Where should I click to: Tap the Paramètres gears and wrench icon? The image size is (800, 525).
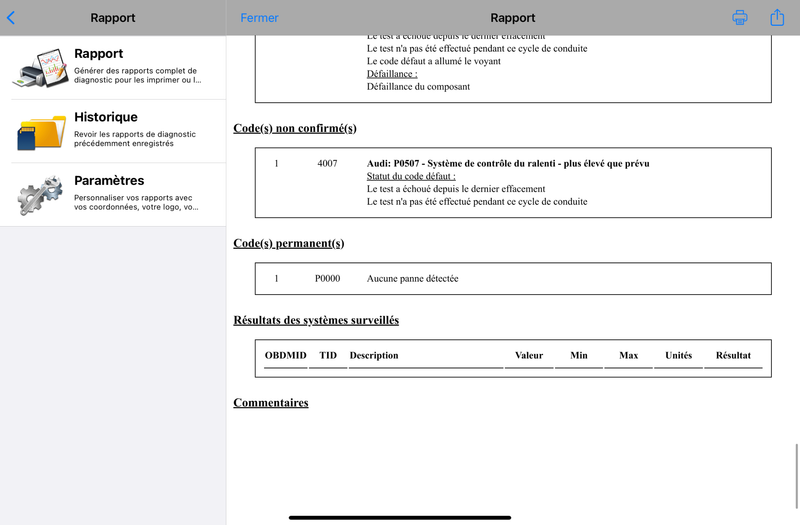coord(41,195)
